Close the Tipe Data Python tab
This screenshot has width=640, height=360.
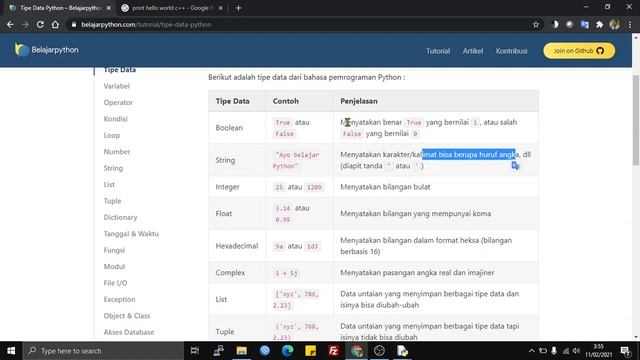[x=109, y=8]
